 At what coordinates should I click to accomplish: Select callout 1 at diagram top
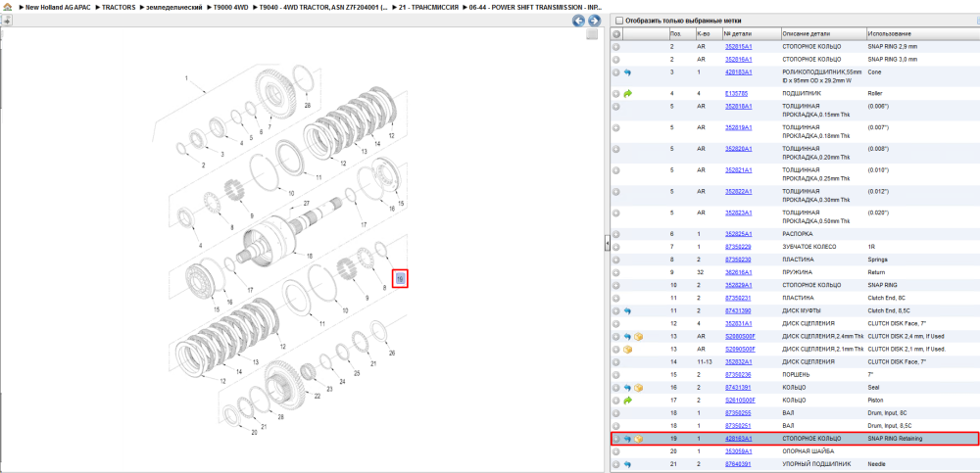(186, 78)
